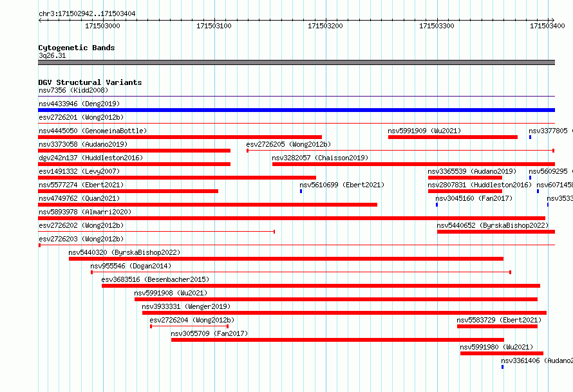Click nsv3045160 (Fan2017) label

(474, 198)
